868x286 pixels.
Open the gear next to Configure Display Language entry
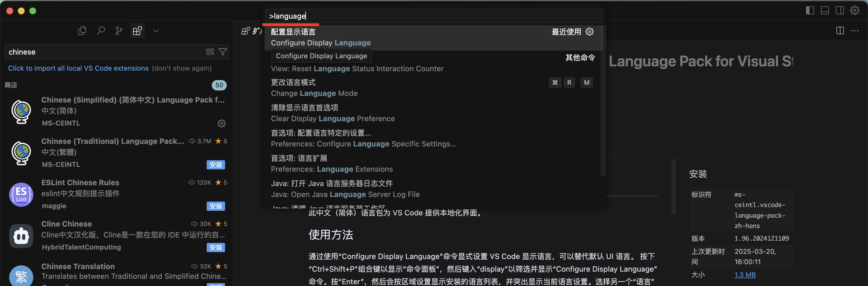[589, 31]
